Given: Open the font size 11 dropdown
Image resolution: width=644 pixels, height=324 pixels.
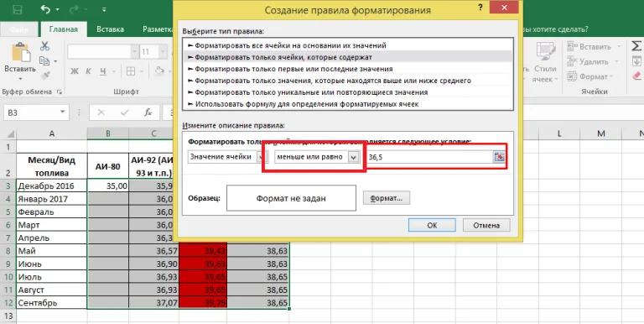Looking at the screenshot, I should [164, 52].
